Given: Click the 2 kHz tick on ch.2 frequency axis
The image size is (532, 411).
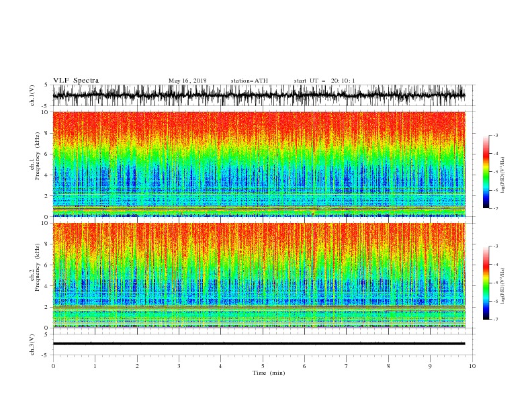Looking at the screenshot, I should (x=46, y=307).
